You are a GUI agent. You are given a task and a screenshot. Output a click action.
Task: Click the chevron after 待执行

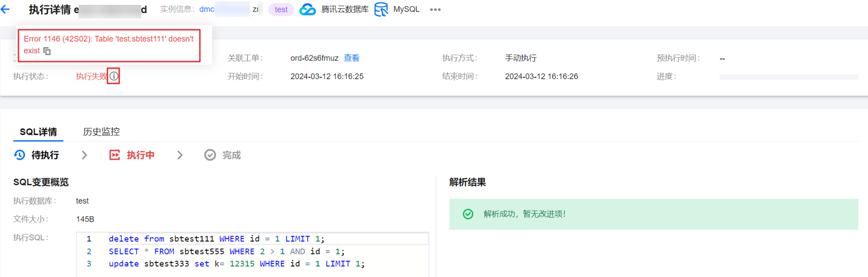(85, 155)
